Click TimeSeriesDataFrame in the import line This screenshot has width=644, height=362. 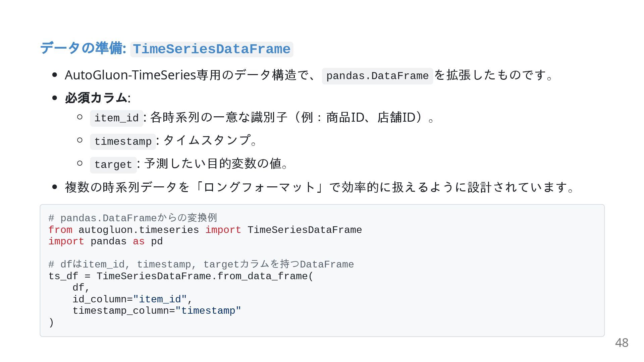click(x=305, y=230)
